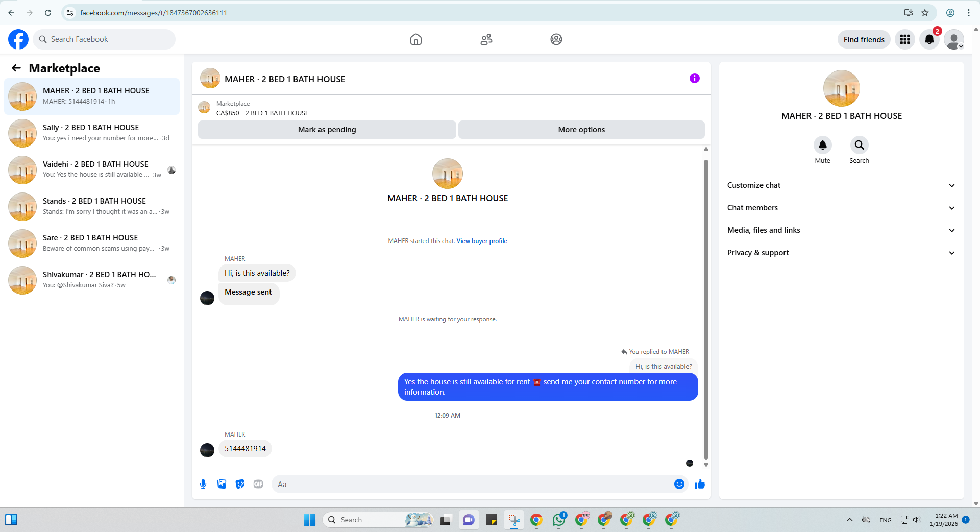Image resolution: width=980 pixels, height=532 pixels.
Task: Send a voice clip with the microphone icon
Action: point(203,484)
